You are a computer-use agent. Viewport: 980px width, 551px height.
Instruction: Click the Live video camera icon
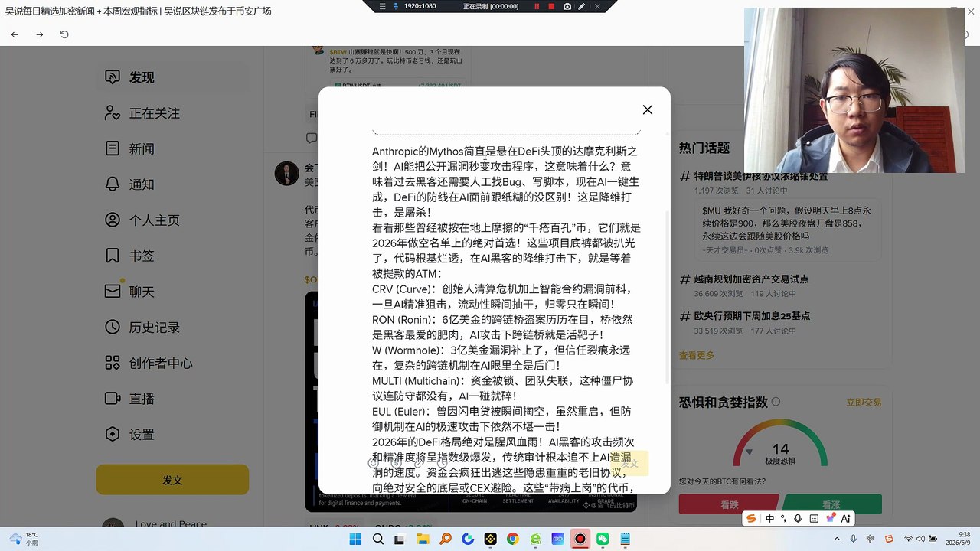click(113, 399)
